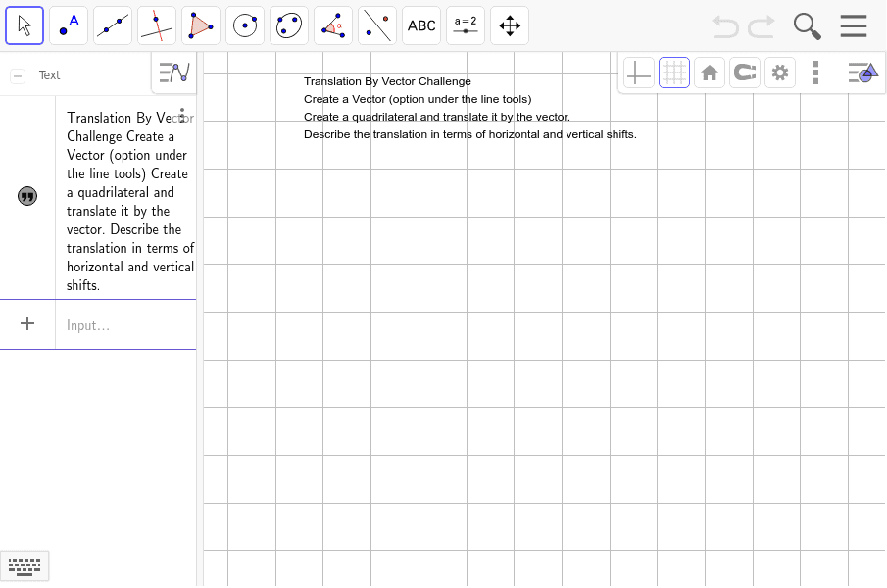Click the Undo arrow

(x=724, y=26)
